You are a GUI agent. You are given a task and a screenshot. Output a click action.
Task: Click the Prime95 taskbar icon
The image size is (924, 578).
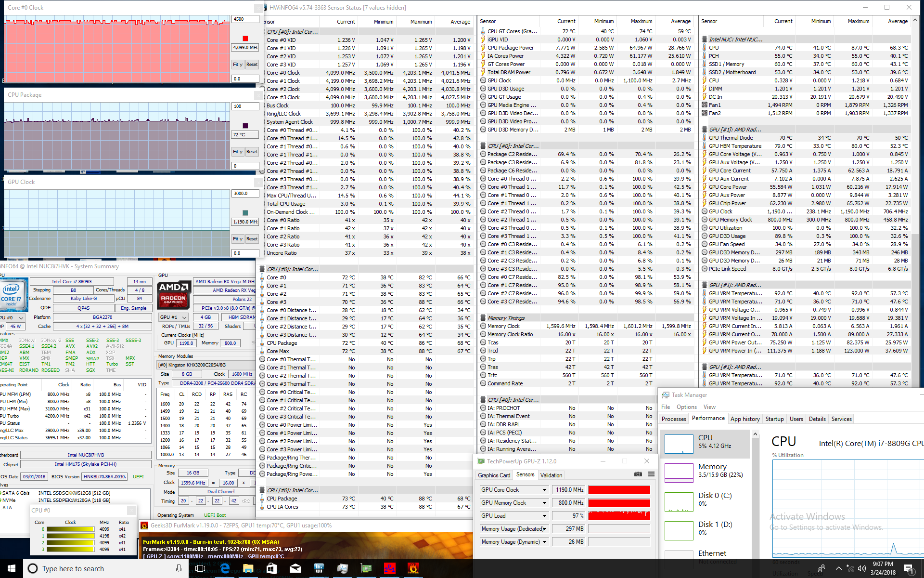(389, 568)
